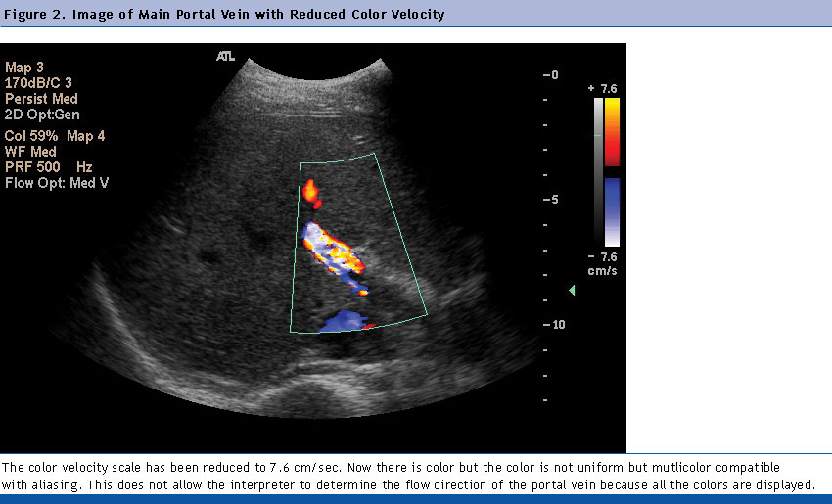Screen dimensions: 832x504
Task: Select the 'WF Med' wall filter text
Action: click(x=30, y=152)
